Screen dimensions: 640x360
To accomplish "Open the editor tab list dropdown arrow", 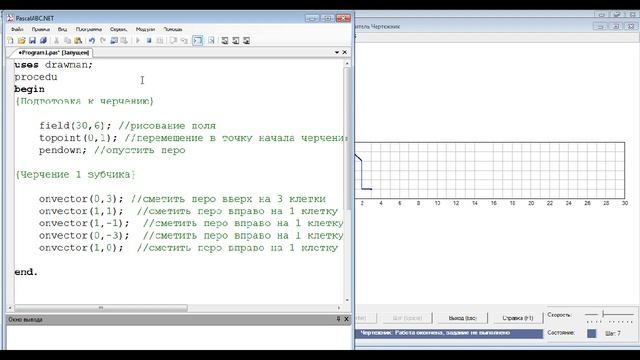I will pos(337,52).
